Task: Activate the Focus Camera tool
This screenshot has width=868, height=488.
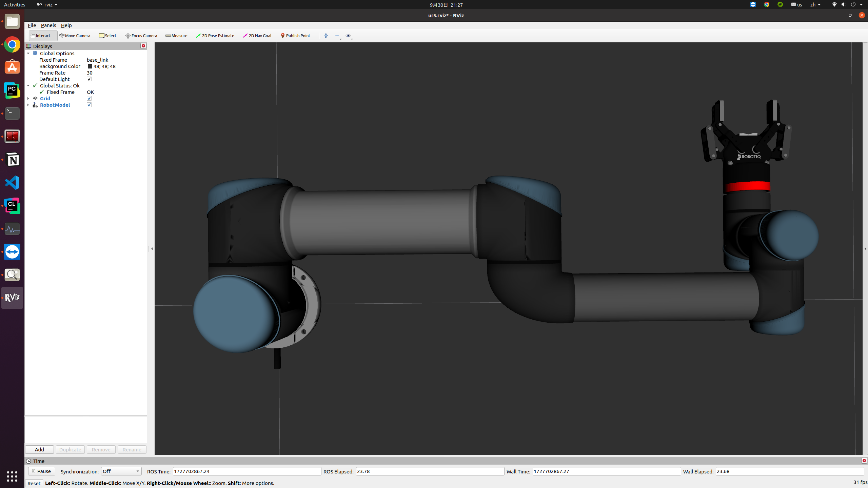Action: click(141, 36)
